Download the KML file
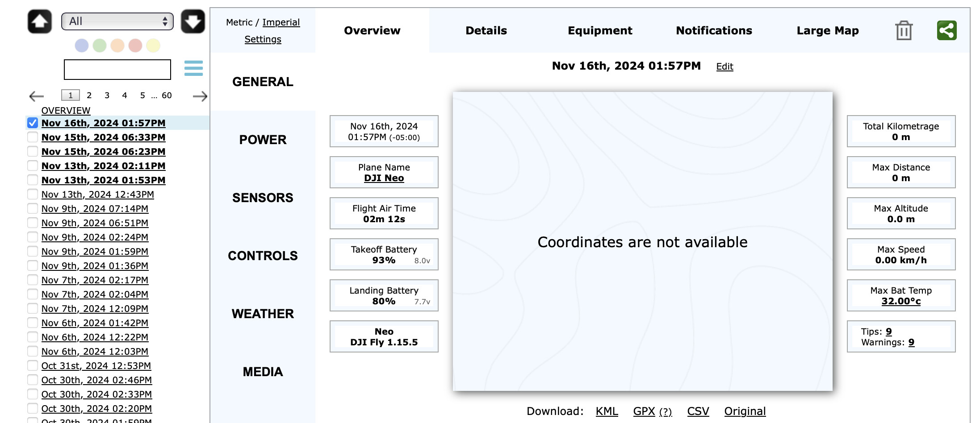 coord(607,411)
